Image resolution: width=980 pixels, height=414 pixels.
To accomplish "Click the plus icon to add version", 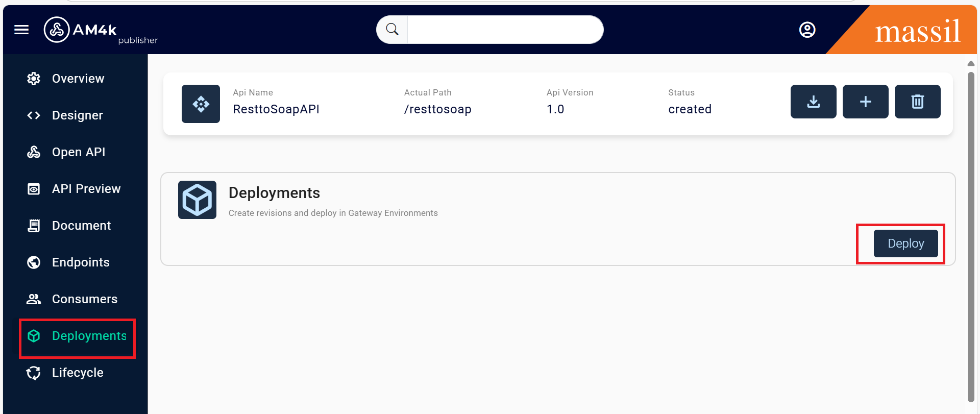I will pos(865,102).
